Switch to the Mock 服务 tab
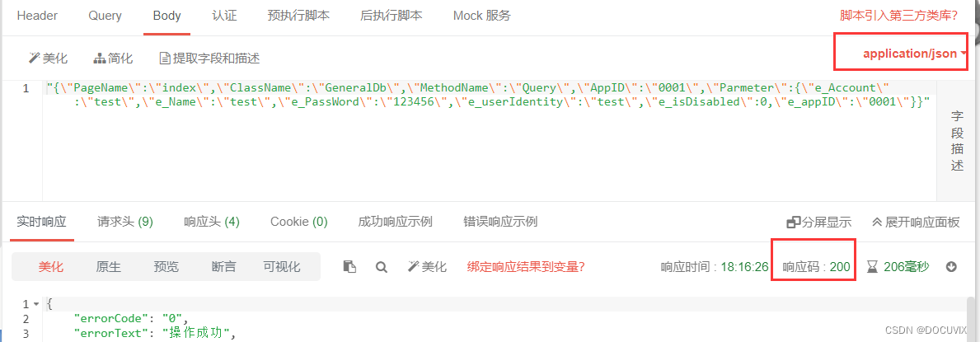Viewport: 980px width, 342px height. (482, 16)
